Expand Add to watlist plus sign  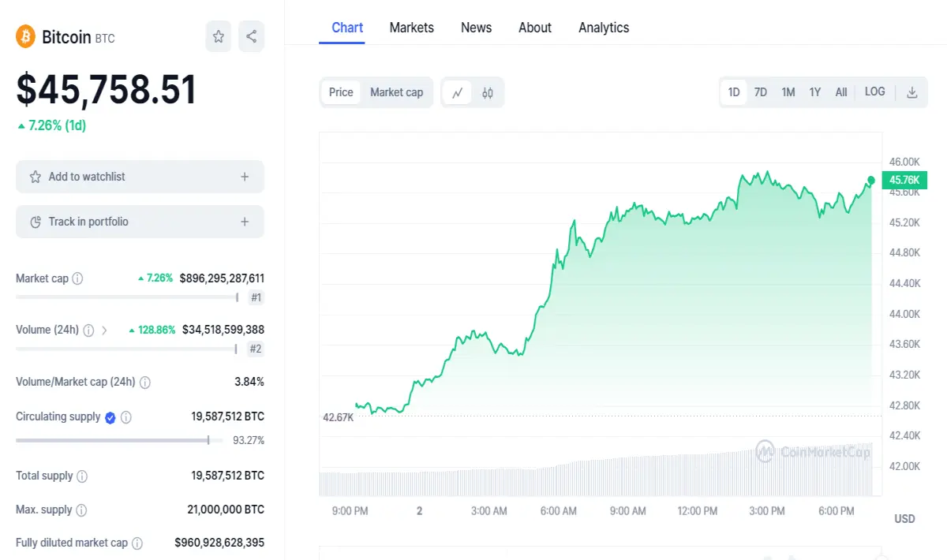245,177
